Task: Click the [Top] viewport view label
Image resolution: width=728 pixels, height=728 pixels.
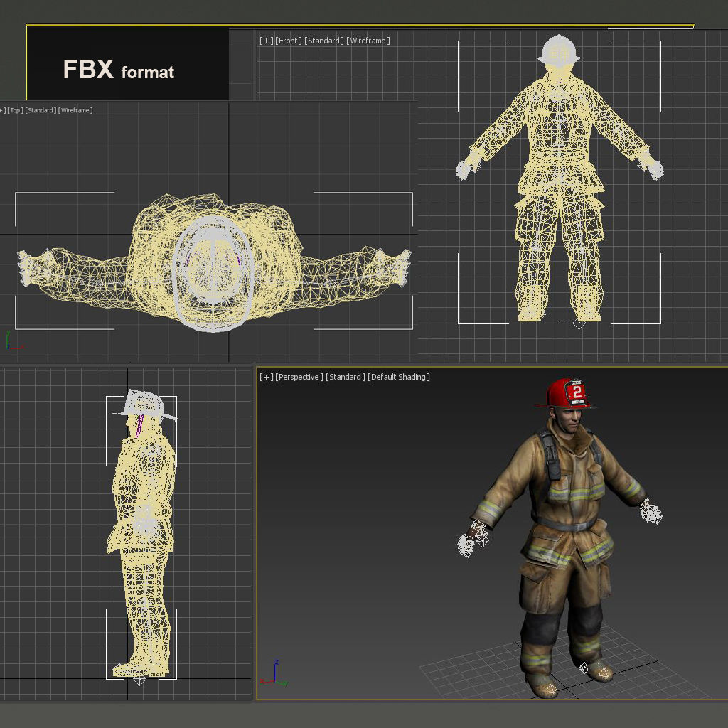Action: point(15,110)
